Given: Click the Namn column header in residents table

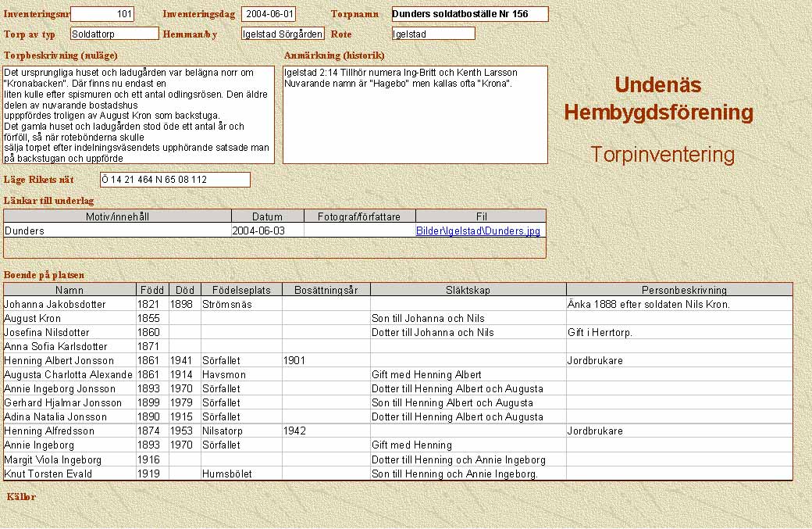Looking at the screenshot, I should (x=69, y=290).
